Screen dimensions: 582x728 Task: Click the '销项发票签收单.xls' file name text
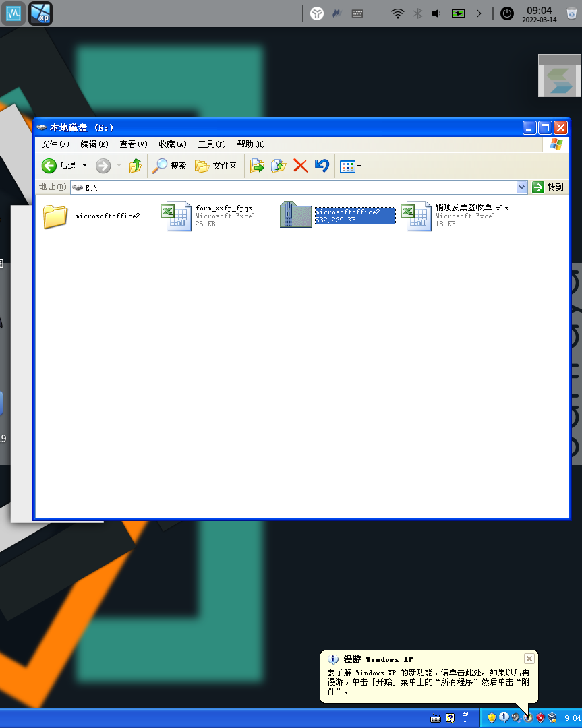coord(471,208)
